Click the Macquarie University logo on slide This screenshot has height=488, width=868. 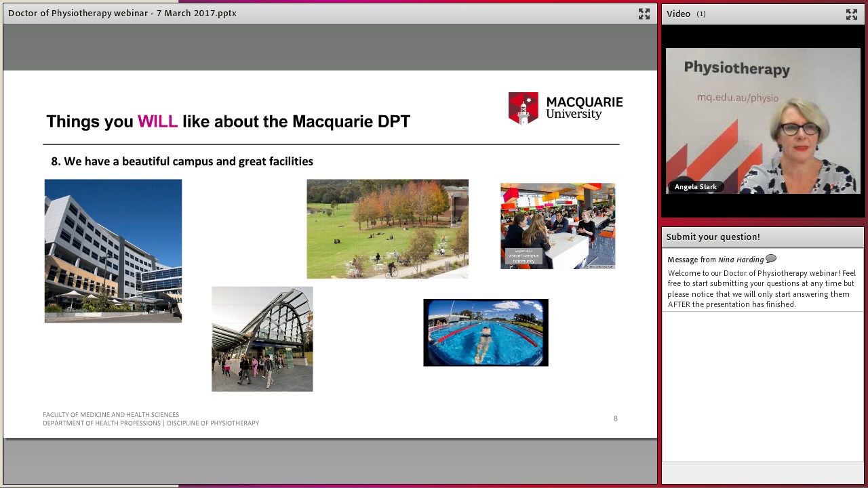pyautogui.click(x=566, y=108)
